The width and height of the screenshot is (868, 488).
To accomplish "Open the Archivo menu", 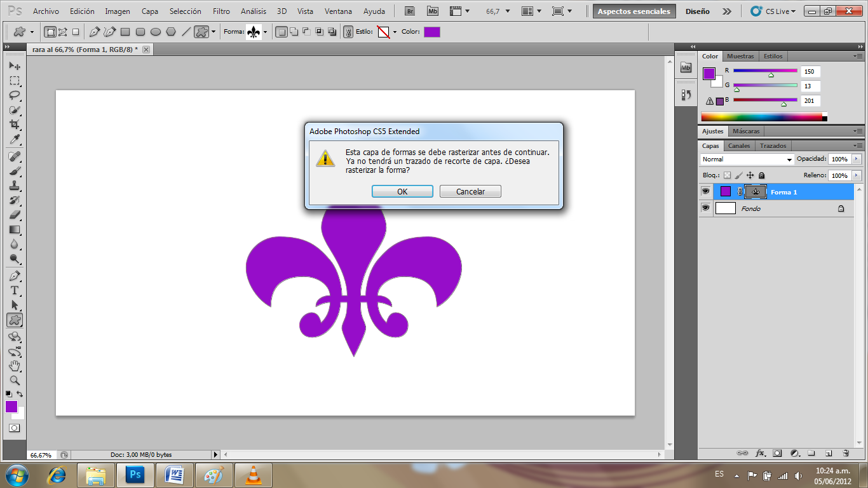I will pos(46,11).
